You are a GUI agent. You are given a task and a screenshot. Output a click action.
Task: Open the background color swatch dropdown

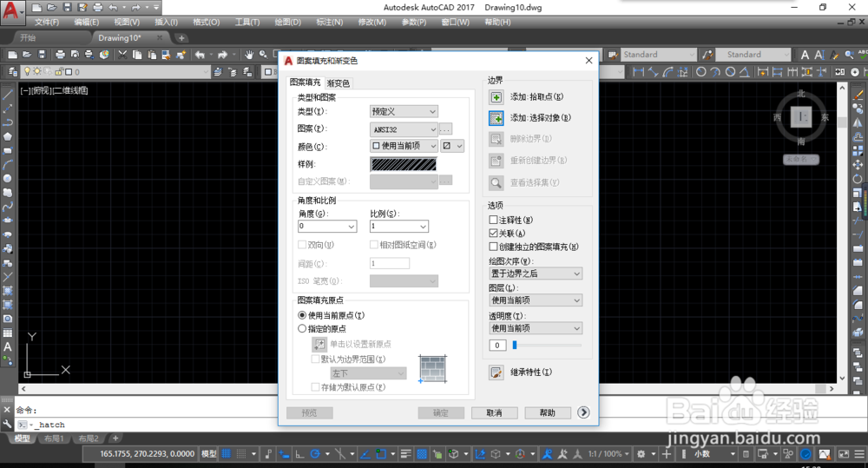click(452, 146)
